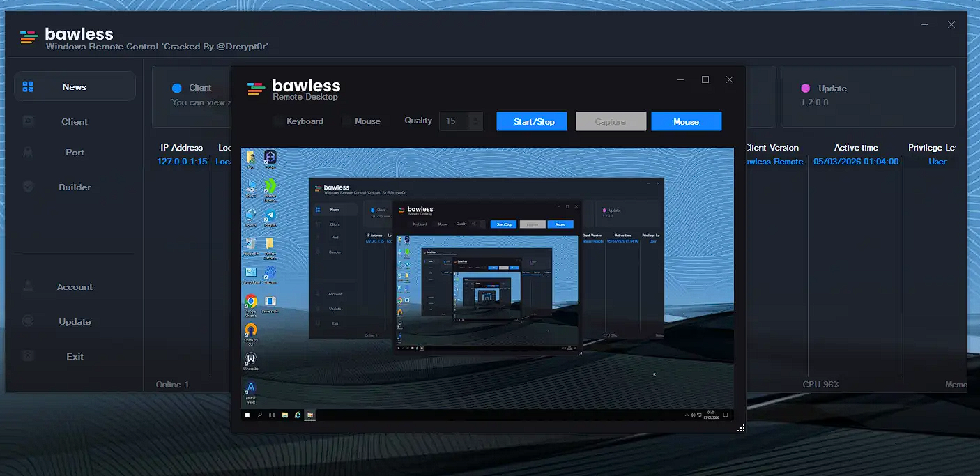Open the Builder section
Screen dimensions: 980x476
(x=74, y=187)
